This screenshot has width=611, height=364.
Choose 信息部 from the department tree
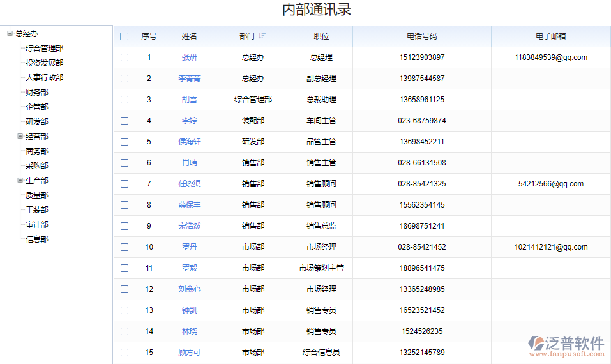[36, 239]
